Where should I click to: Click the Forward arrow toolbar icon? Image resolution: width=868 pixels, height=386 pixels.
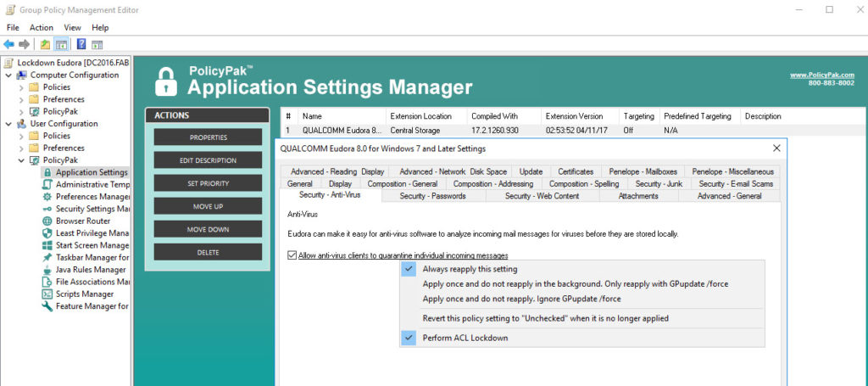(24, 44)
